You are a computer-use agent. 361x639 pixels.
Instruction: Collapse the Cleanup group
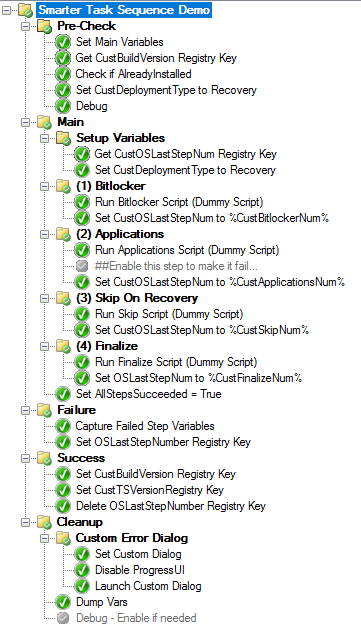coord(26,522)
